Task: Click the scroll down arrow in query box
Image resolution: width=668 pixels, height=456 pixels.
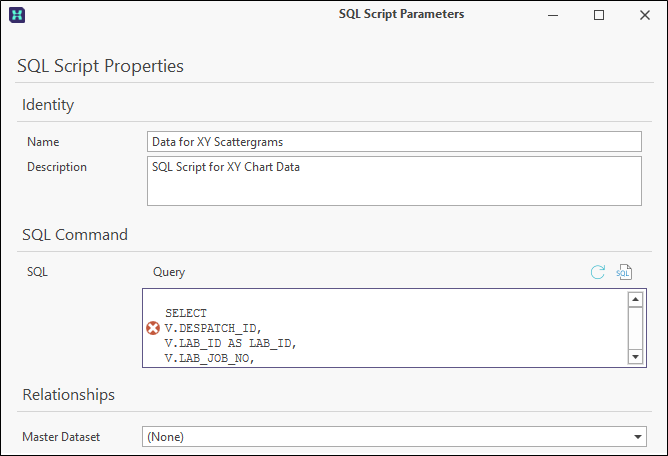Action: coord(635,357)
